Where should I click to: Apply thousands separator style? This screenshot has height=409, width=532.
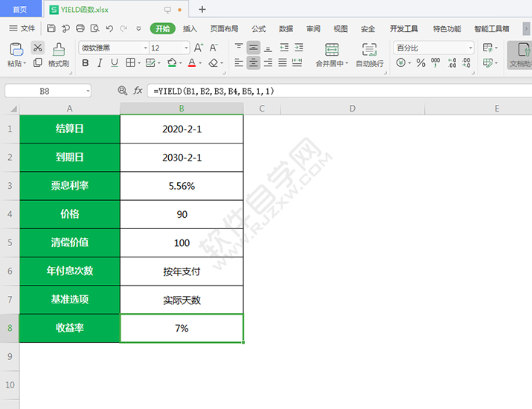[435, 62]
